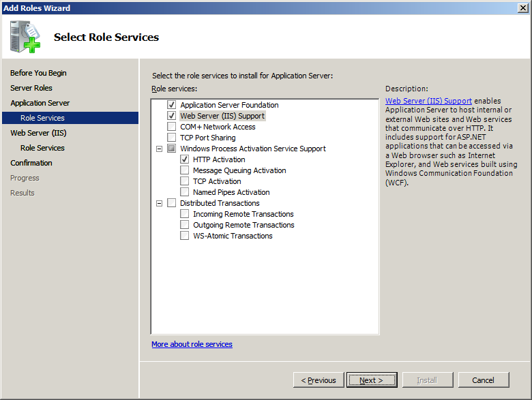Select Web Server (IIS) Support row label
The width and height of the screenshot is (532, 400).
(x=222, y=116)
